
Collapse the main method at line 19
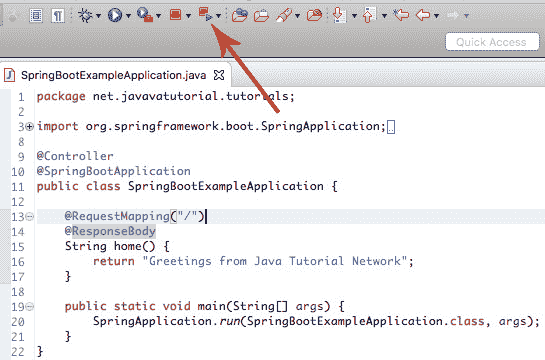(30, 306)
